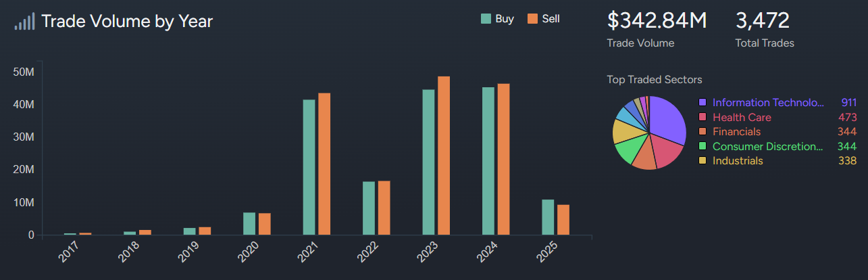Click the 3,472 Total Trades figure
The image size is (868, 280).
[762, 22]
